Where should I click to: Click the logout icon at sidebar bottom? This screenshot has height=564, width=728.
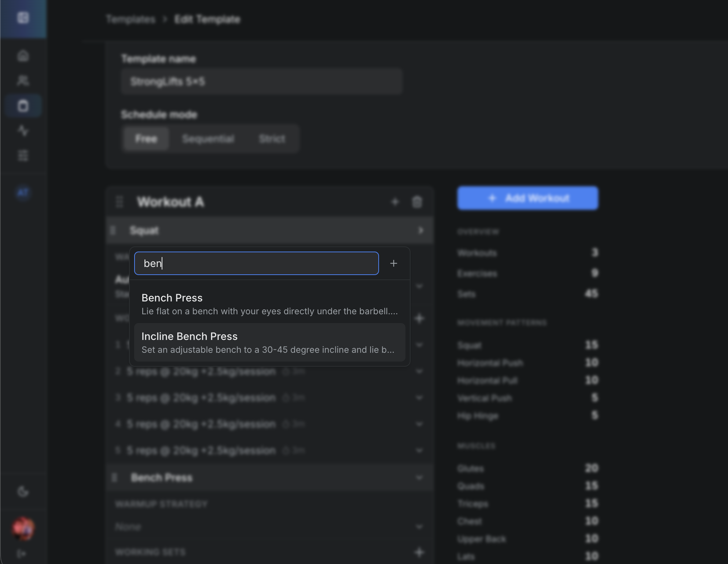pyautogui.click(x=23, y=552)
